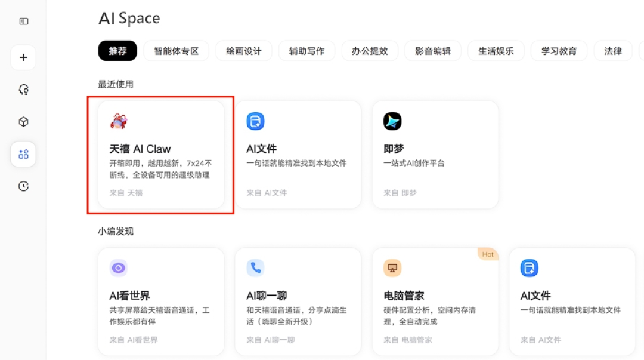Click the 开箱即用 description of AI Claw
The height and width of the screenshot is (360, 644).
[x=160, y=169]
